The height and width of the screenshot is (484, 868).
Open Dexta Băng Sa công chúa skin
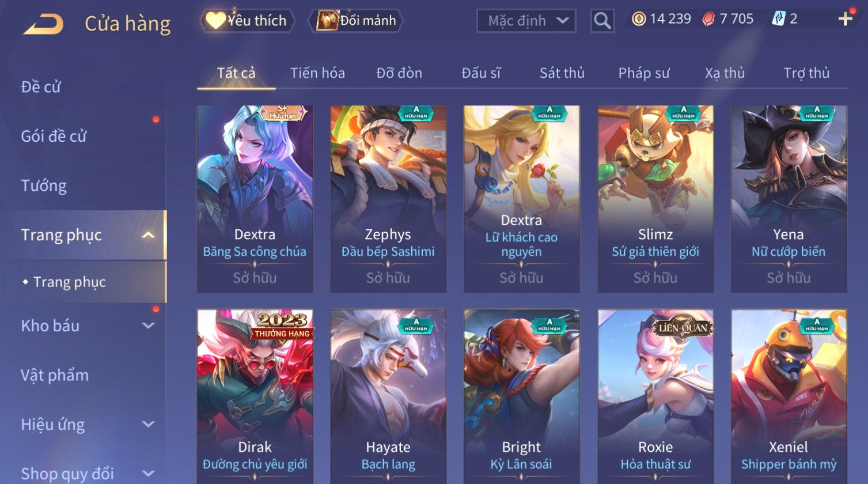coord(255,199)
